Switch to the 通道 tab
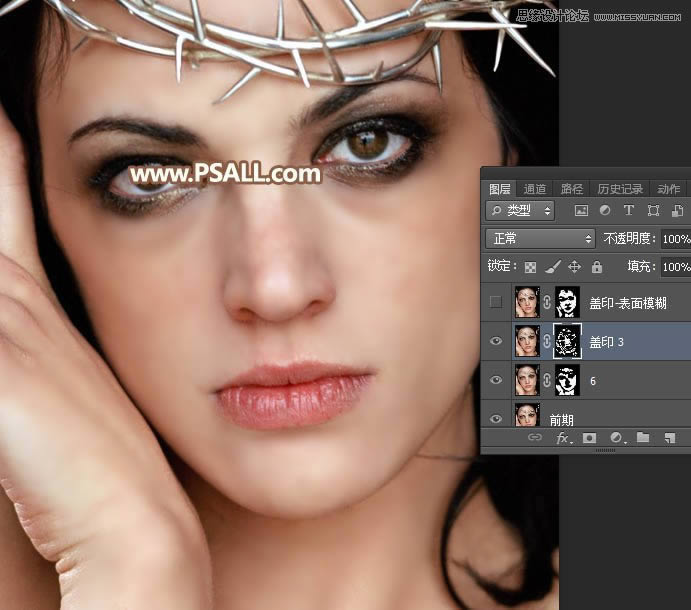Image resolution: width=691 pixels, height=610 pixels. [x=535, y=189]
